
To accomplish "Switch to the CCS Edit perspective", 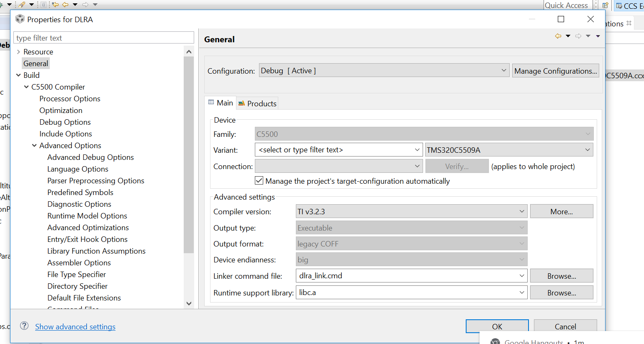I will coord(629,6).
